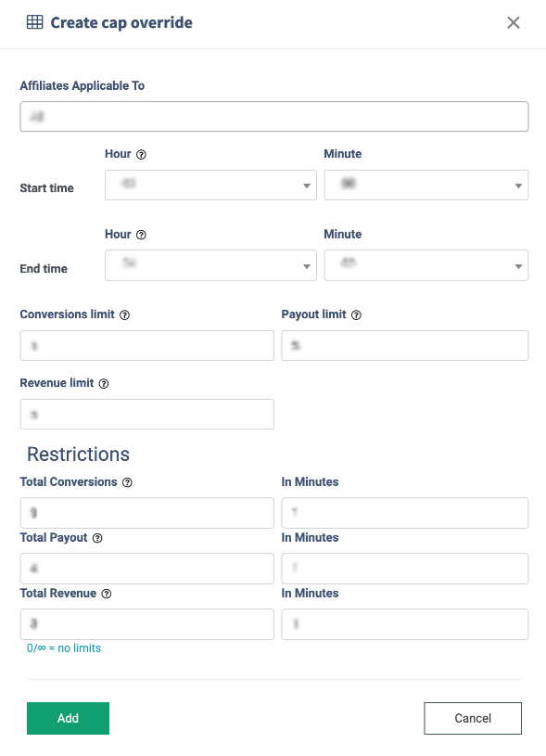The image size is (546, 756).
Task: Click the Total Conversions help icon
Action: pos(127,482)
